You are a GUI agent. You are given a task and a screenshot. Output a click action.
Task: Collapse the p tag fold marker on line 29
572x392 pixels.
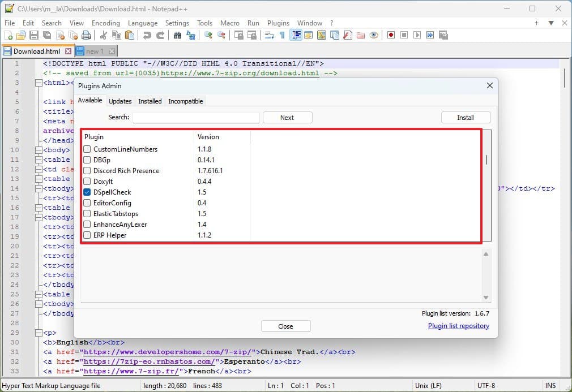[39, 333]
